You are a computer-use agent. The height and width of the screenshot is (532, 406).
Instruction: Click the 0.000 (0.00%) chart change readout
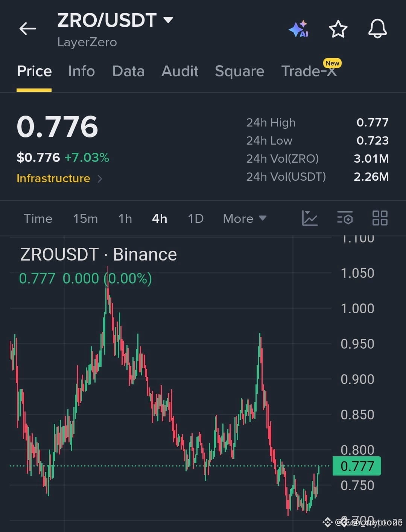[107, 279]
